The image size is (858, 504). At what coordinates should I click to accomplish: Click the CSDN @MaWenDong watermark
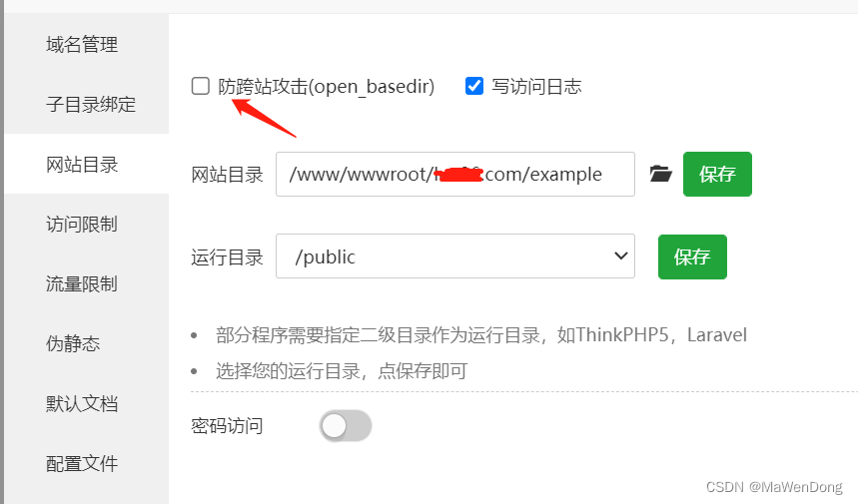coord(774,486)
